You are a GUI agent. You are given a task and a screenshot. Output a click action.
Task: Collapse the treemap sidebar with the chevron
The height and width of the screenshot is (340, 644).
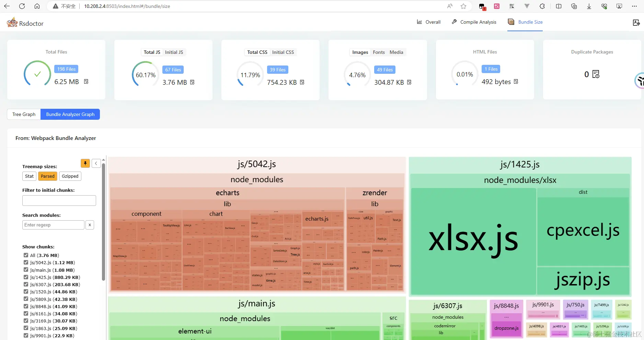pyautogui.click(x=96, y=163)
